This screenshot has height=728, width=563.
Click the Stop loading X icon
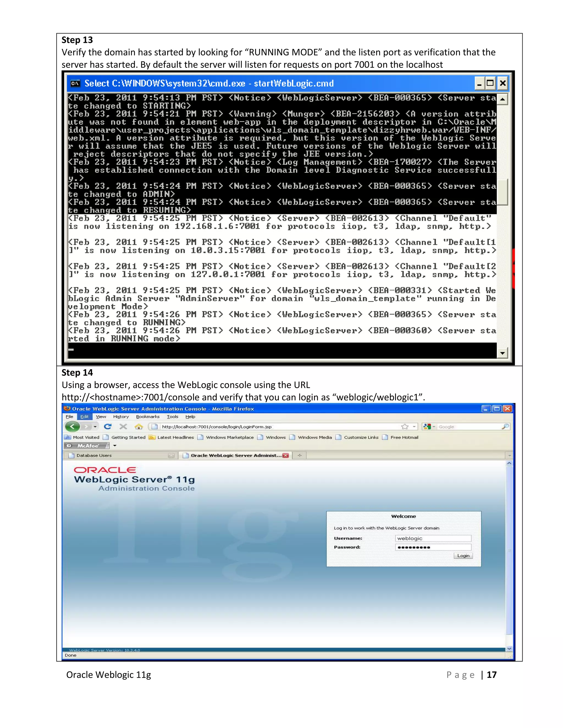(123, 426)
